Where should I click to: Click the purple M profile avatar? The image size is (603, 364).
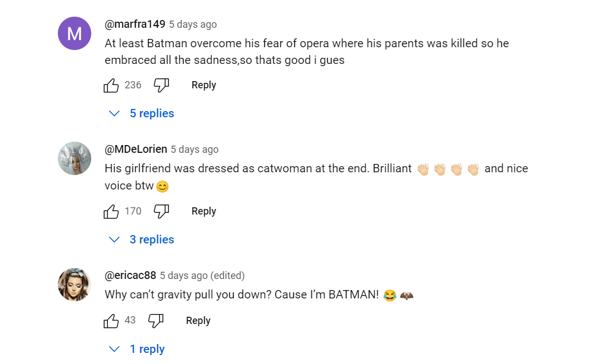point(75,33)
